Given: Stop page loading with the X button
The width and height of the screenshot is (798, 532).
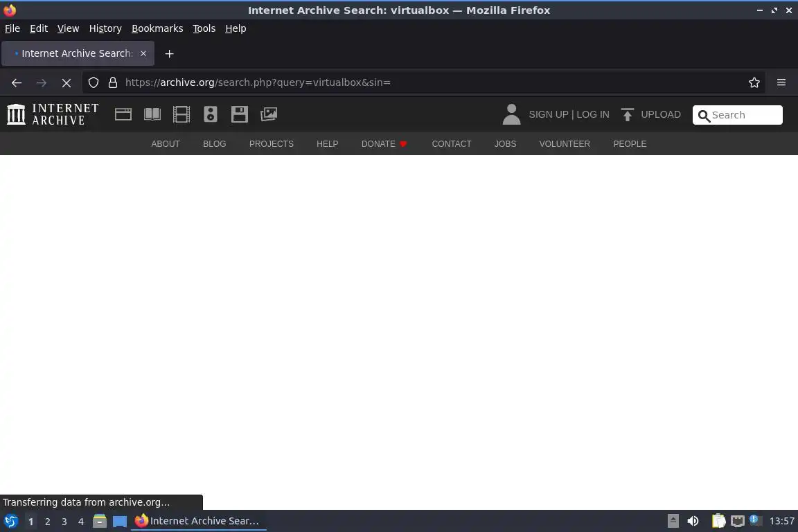Looking at the screenshot, I should (66, 82).
